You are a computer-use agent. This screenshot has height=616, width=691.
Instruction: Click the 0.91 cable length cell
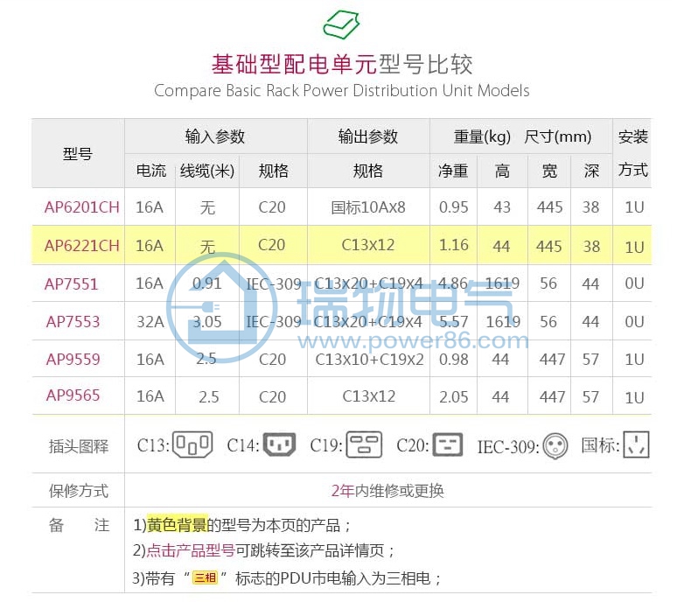tap(207, 283)
